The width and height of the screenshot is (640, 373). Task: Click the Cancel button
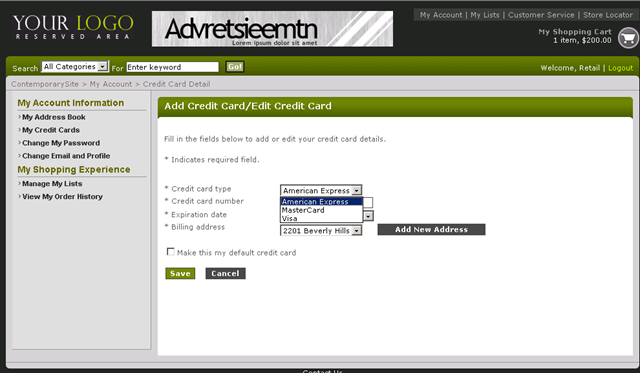point(225,273)
